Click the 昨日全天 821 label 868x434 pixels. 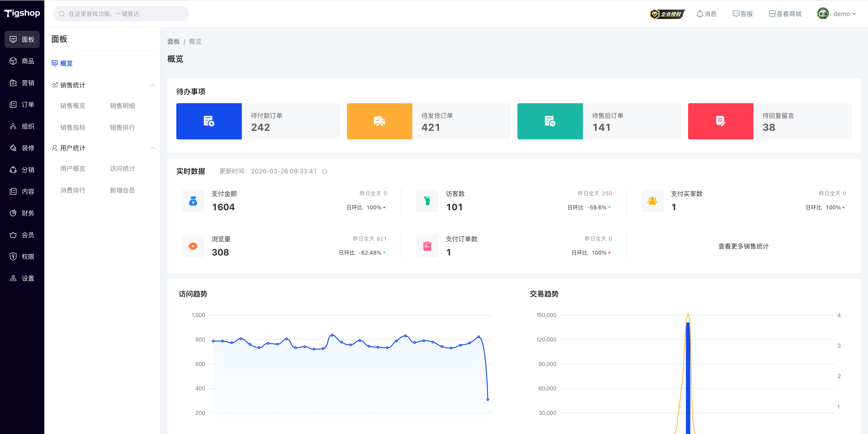(x=370, y=239)
